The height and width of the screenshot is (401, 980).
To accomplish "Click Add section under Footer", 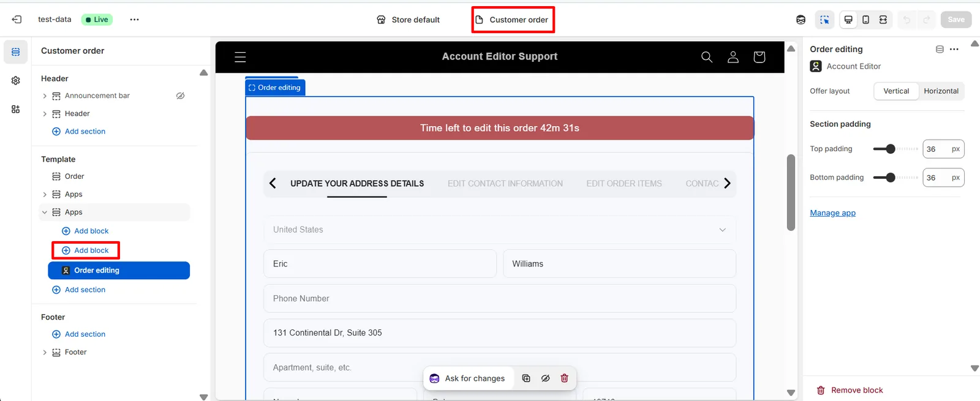I will coord(79,334).
